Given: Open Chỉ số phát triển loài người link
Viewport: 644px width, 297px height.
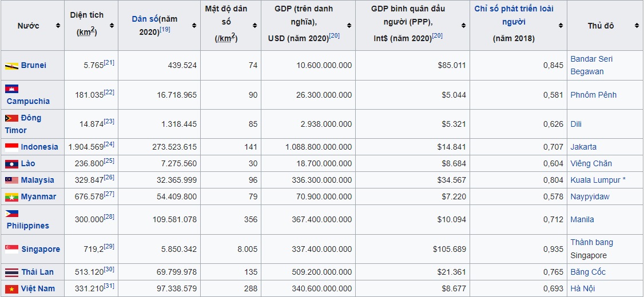Looking at the screenshot, I should [514, 15].
